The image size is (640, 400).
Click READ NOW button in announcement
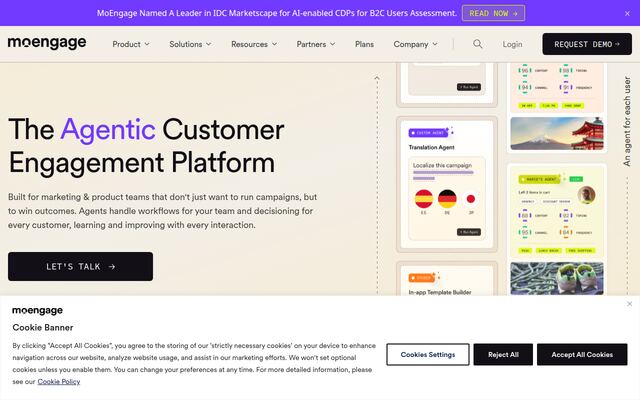point(493,13)
